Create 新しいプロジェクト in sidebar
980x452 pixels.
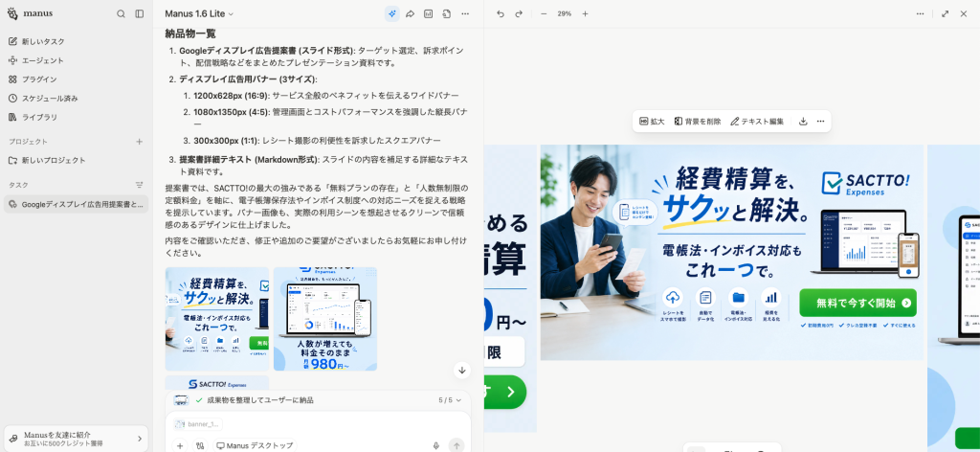76,160
